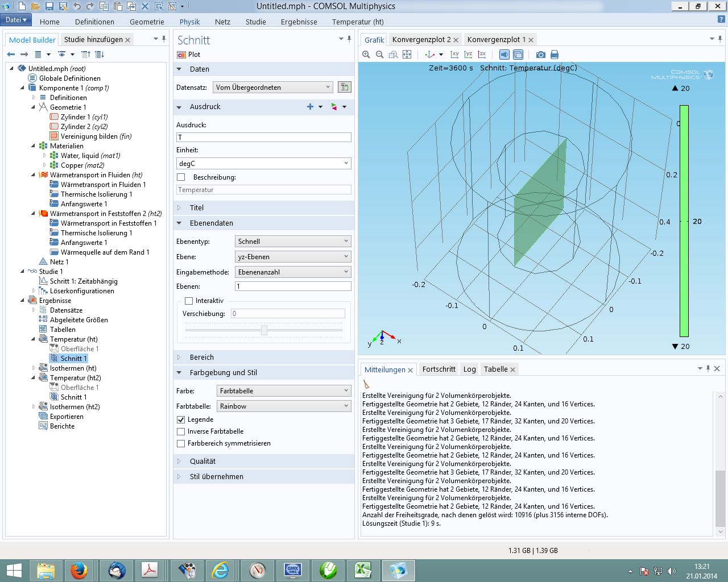Expand the Bereich section

coord(264,357)
